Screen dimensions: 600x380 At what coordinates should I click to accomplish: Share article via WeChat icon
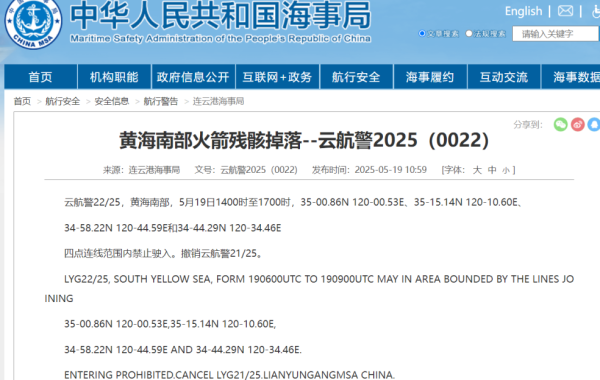[x=561, y=124]
